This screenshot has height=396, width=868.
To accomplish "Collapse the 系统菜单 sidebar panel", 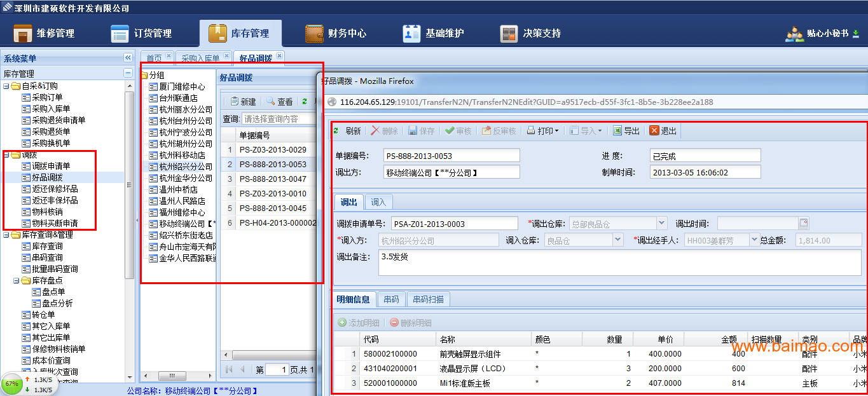I will tap(128, 58).
